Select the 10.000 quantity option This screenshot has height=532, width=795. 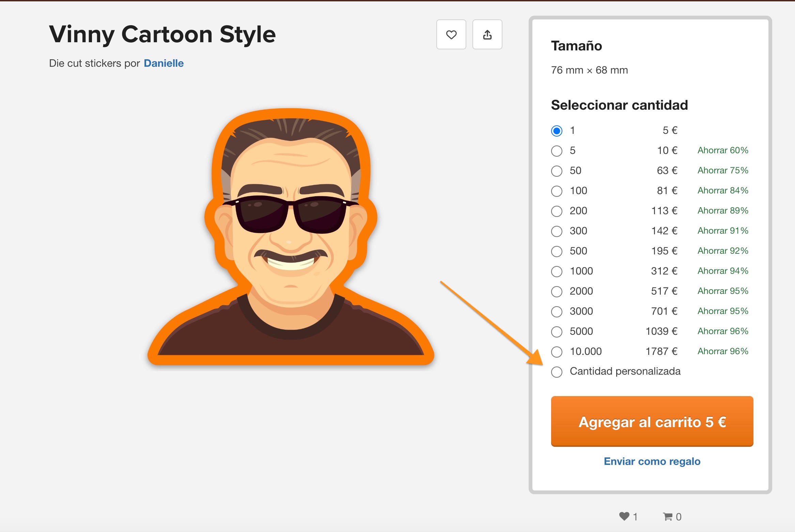[x=557, y=352]
